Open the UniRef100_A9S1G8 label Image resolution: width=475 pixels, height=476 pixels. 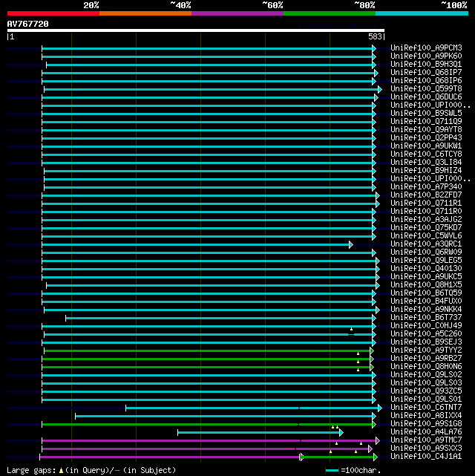[426, 424]
